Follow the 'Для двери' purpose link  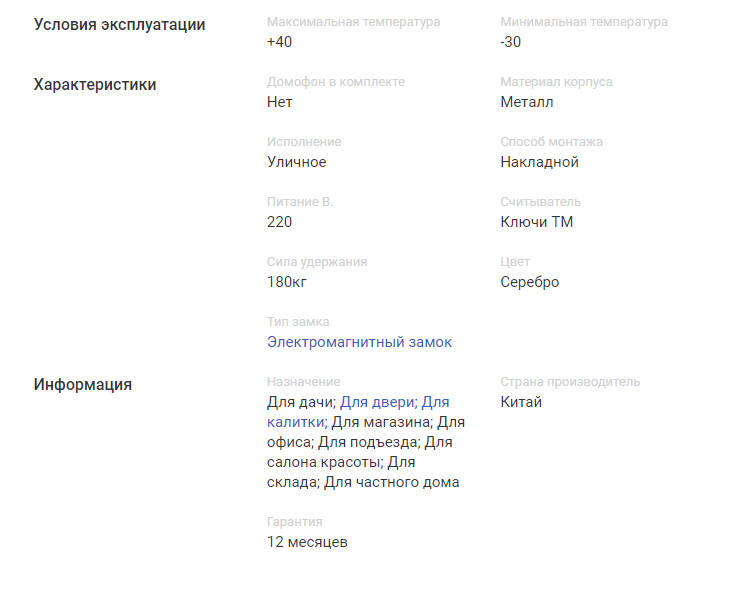coord(377,402)
